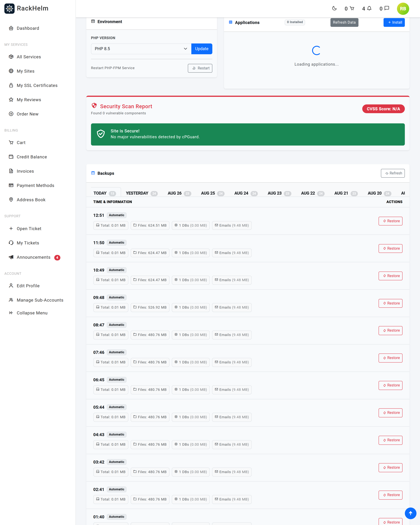Click Credit Balance wallet icon
The height and width of the screenshot is (525, 420).
pos(11,157)
